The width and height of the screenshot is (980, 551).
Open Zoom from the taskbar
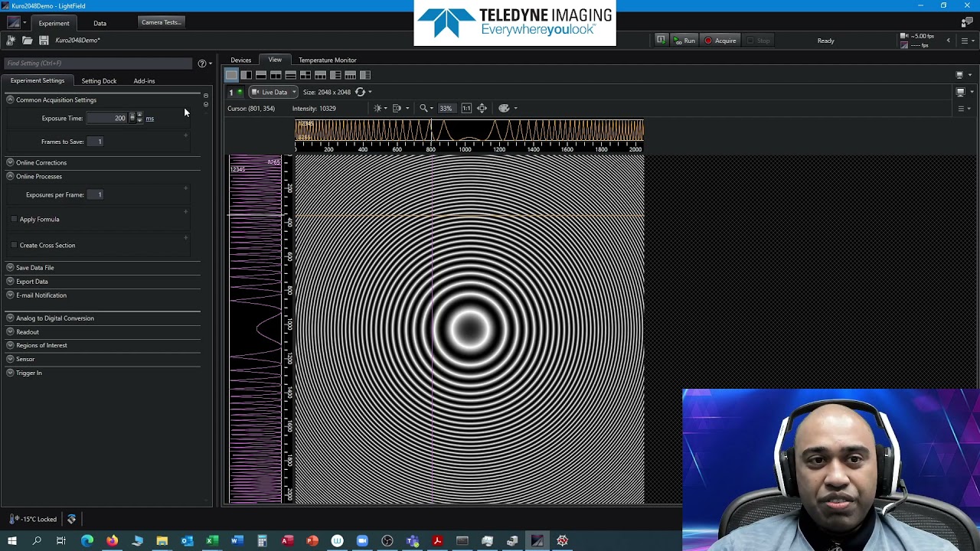[362, 541]
